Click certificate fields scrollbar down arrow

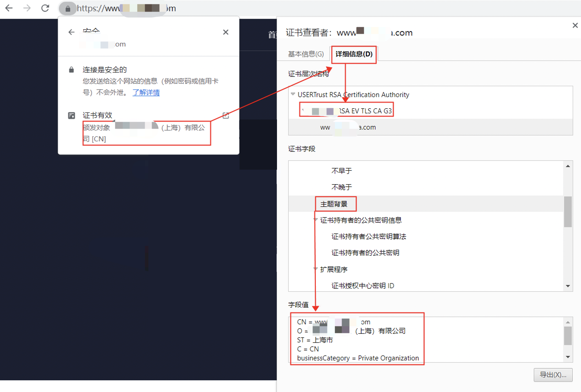pos(568,286)
